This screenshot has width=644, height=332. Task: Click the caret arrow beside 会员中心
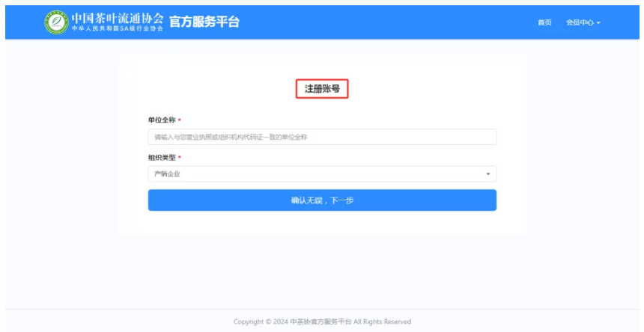pyautogui.click(x=598, y=23)
